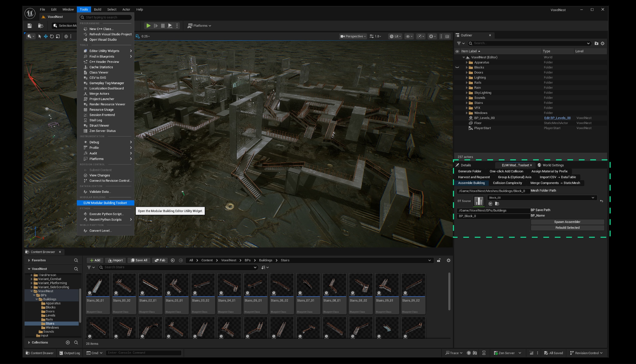Click the derived data dotted-grid status icon
This screenshot has width=636, height=364.
pyautogui.click(x=531, y=353)
